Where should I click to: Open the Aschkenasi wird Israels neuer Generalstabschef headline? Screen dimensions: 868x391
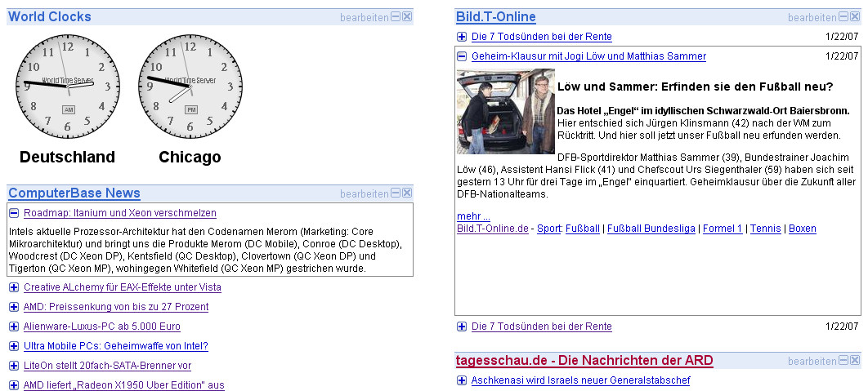[x=580, y=380]
